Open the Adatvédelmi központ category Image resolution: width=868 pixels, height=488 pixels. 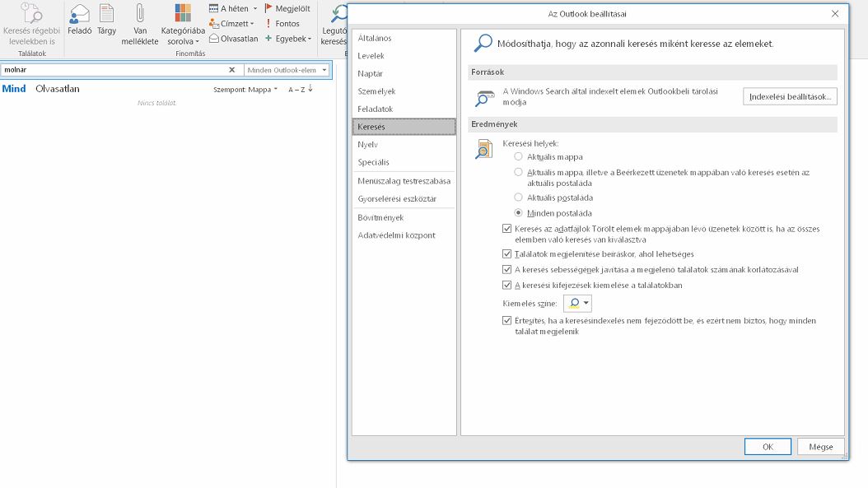404,235
